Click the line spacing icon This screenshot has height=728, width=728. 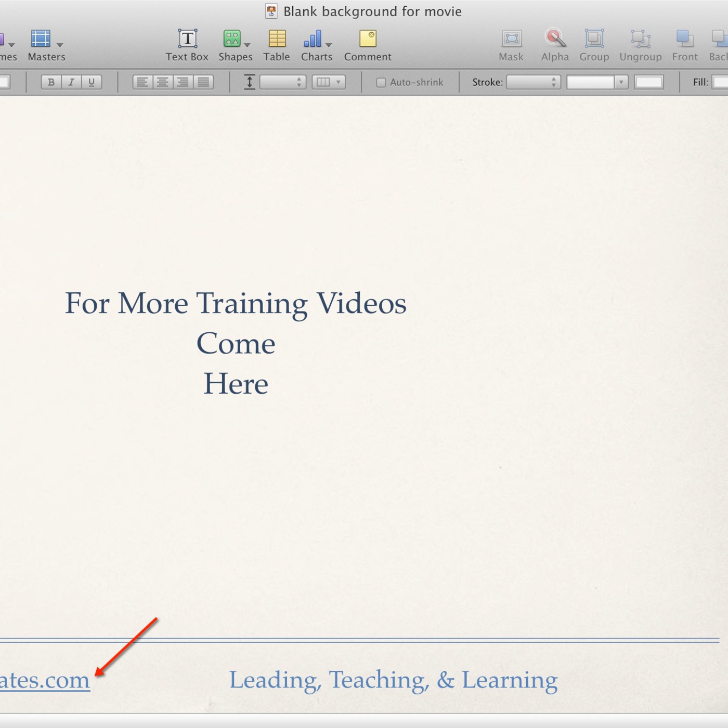[250, 82]
